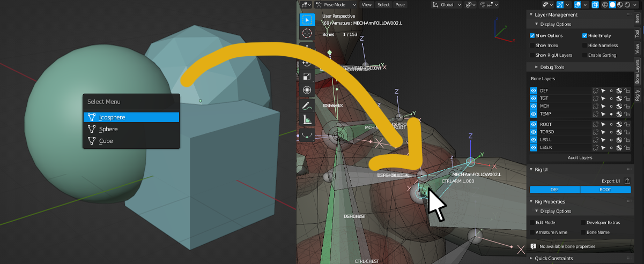This screenshot has height=264, width=644.
Task: Check the Enable Sorting option
Action: click(584, 55)
